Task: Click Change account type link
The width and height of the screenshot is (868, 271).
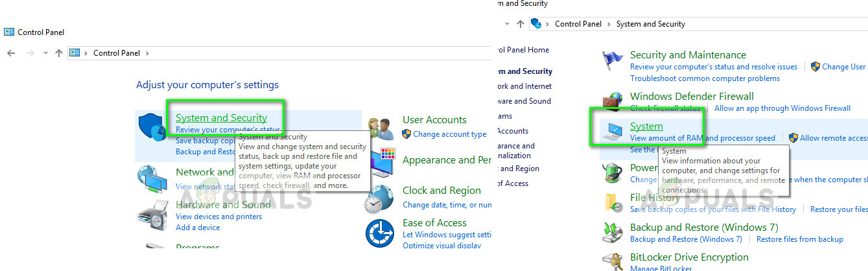Action: pyautogui.click(x=449, y=134)
